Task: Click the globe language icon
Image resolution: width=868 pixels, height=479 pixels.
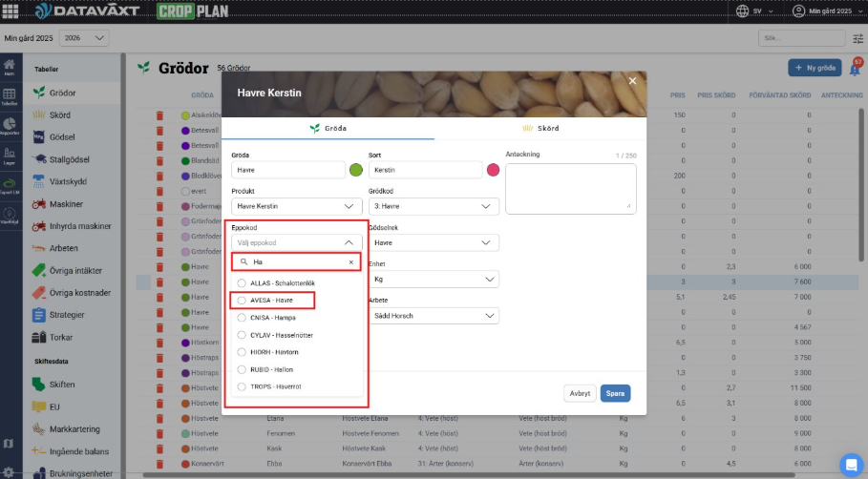Action: 744,10
